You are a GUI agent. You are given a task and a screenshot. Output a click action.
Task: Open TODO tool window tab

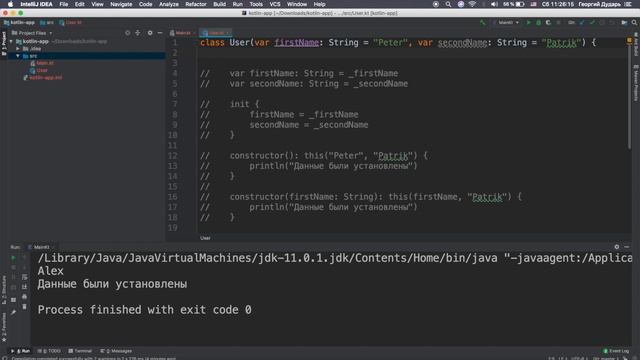[x=49, y=351]
